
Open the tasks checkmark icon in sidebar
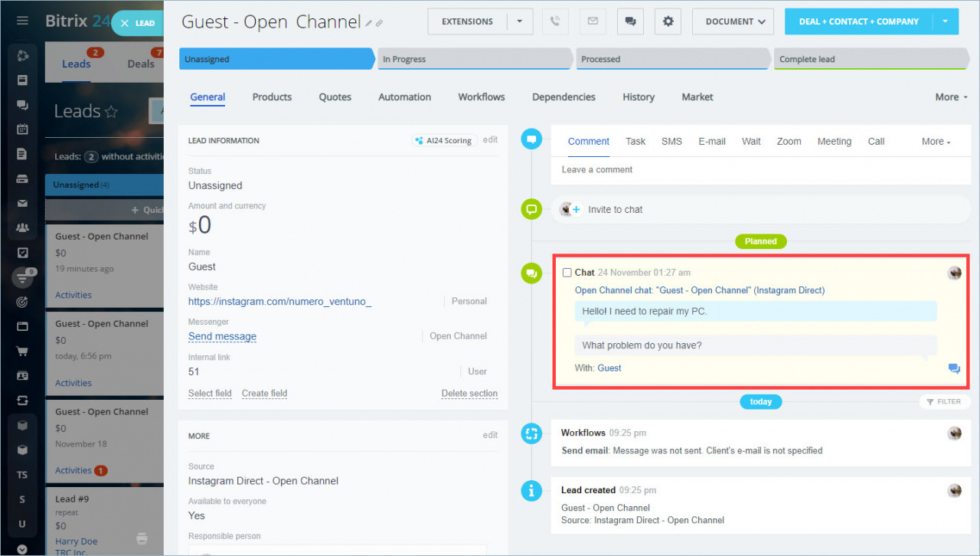point(22,252)
